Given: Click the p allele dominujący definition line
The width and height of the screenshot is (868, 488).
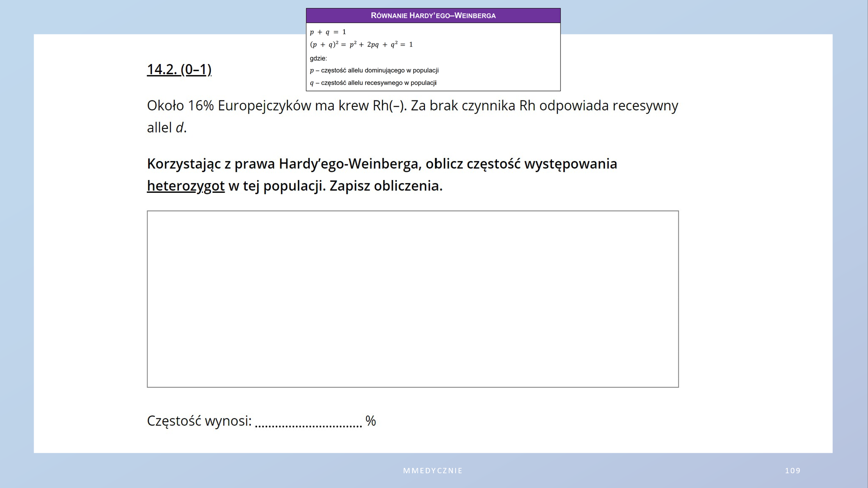Looking at the screenshot, I should point(374,70).
